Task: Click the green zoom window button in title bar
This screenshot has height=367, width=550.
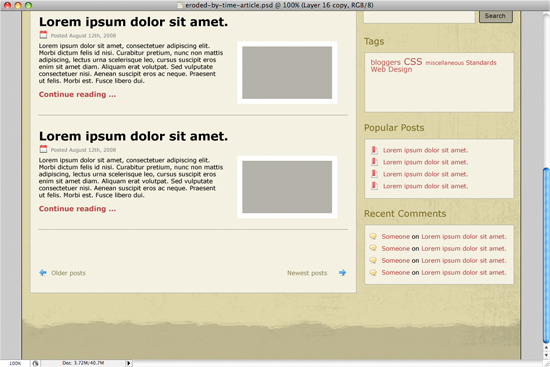Action: click(x=28, y=5)
